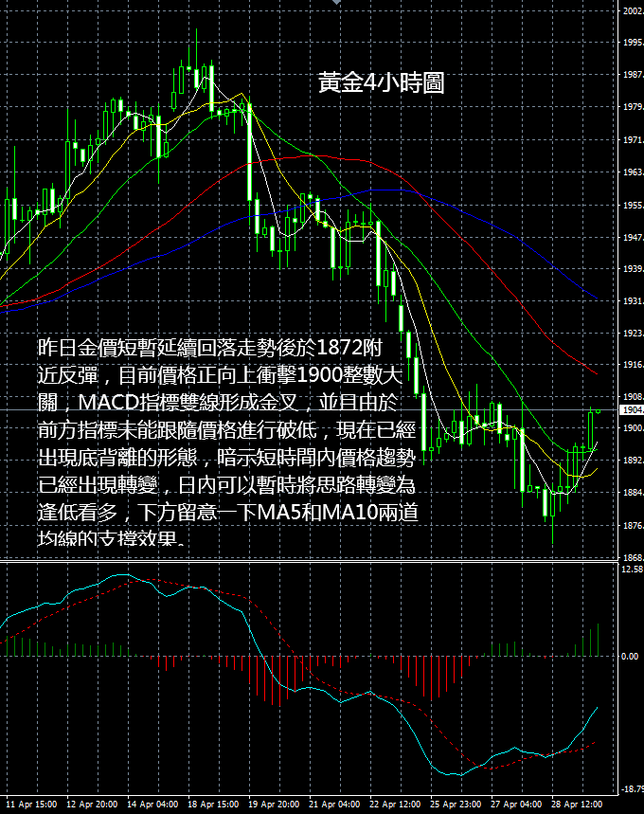
Task: Click the 1876 price level on the right scale
Action: (x=633, y=525)
